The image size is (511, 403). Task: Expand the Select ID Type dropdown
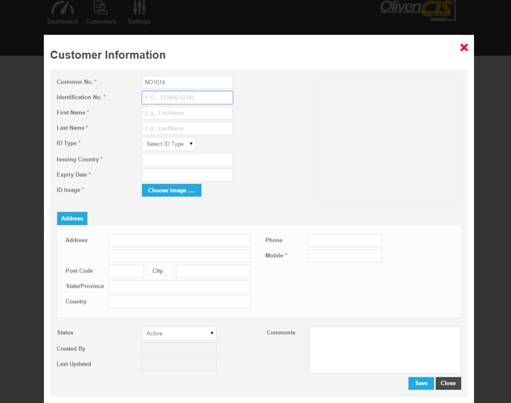coord(169,144)
